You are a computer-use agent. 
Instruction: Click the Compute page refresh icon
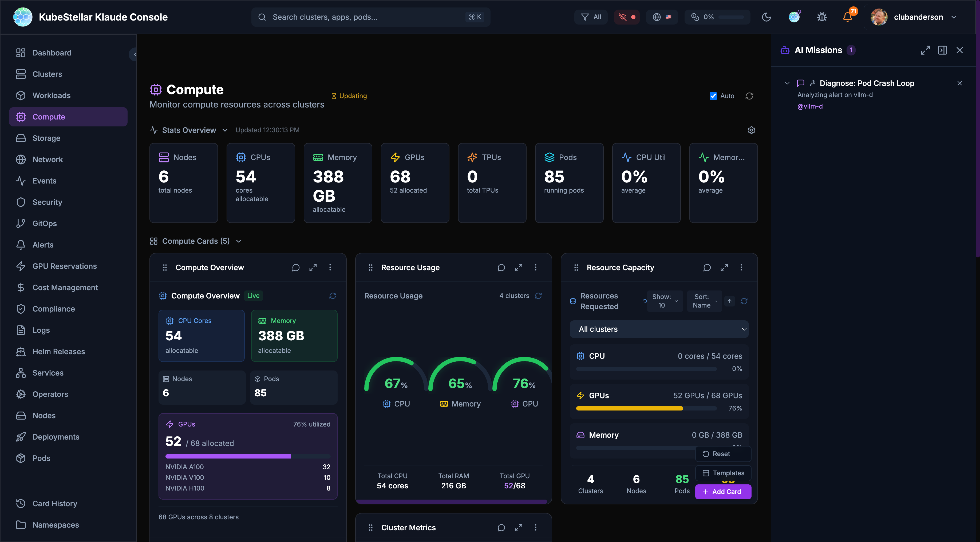pos(749,96)
